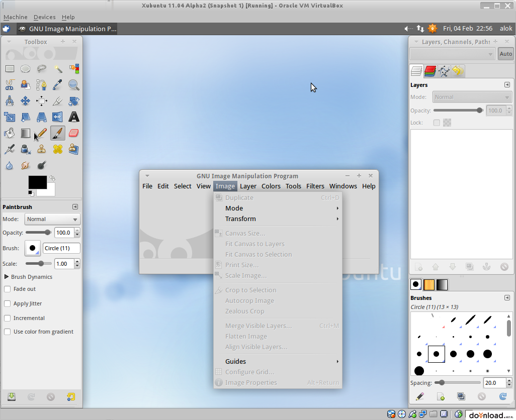Select the Blur/Sharpen droplet tool
This screenshot has width=516, height=420.
(x=10, y=165)
